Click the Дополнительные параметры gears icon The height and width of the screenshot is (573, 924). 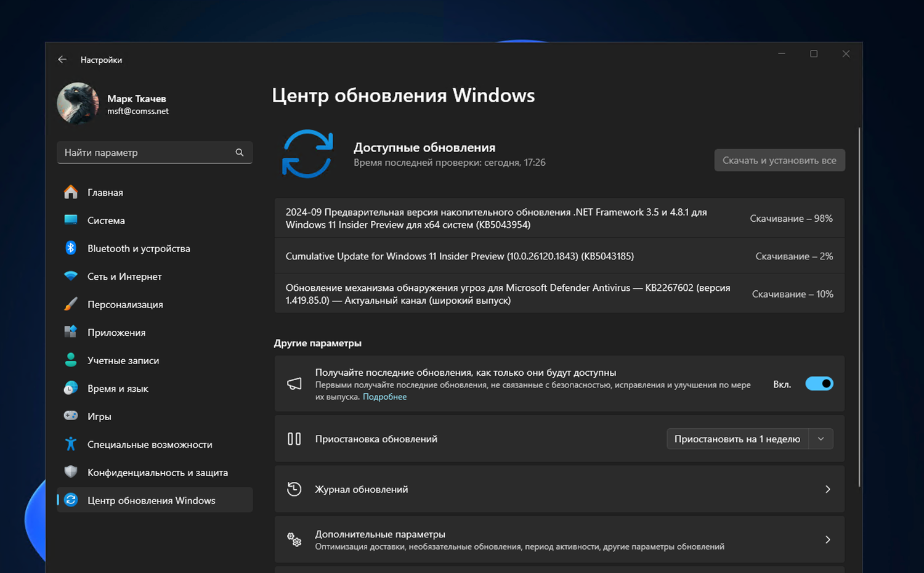pos(294,540)
